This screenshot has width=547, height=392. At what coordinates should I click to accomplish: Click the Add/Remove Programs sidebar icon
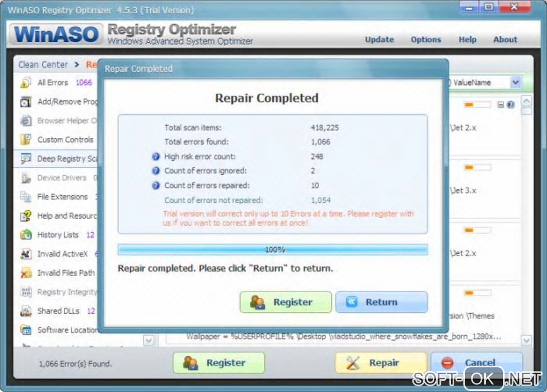(26, 101)
